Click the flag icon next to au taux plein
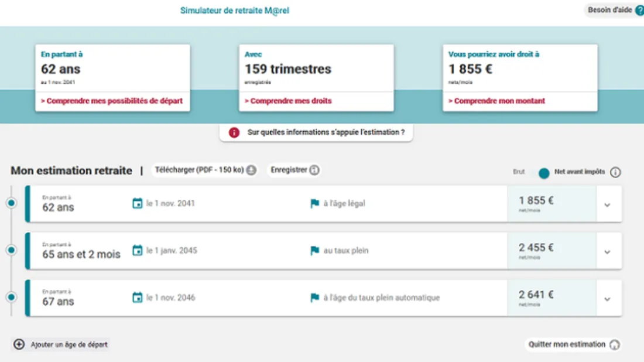The width and height of the screenshot is (644, 362). coord(315,250)
